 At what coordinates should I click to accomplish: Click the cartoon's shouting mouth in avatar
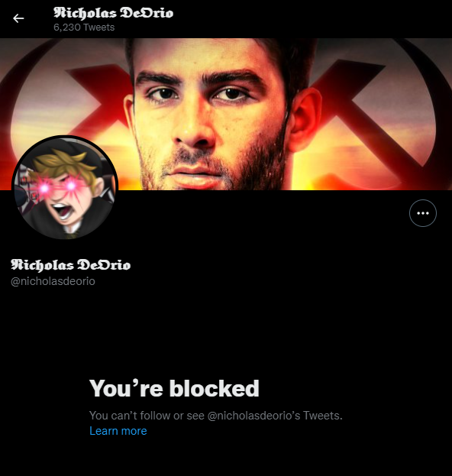(62, 210)
